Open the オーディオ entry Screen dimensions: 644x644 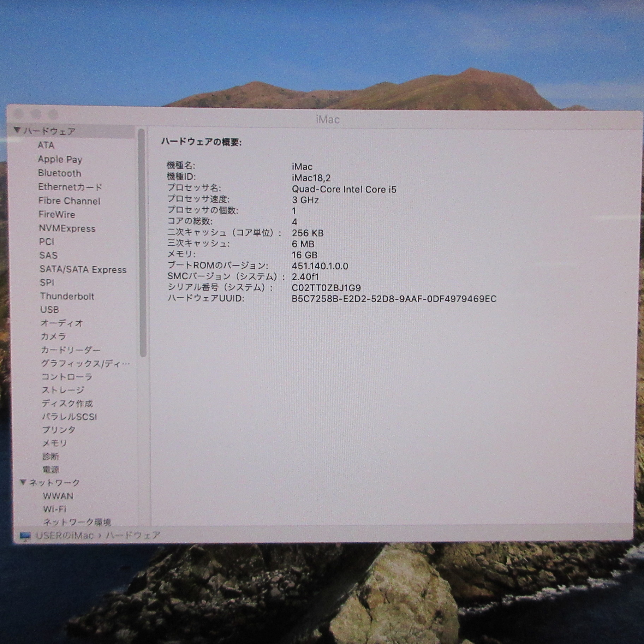(62, 323)
